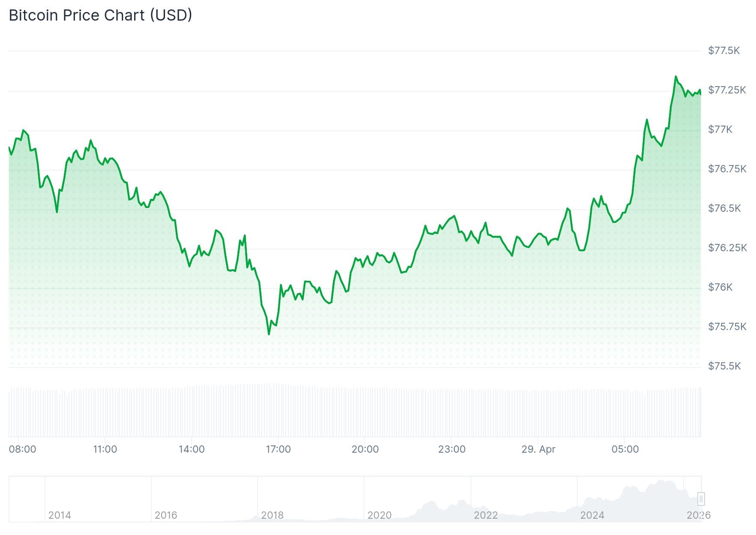Click the highest peak of the price line
This screenshot has width=756, height=535.
tap(676, 77)
